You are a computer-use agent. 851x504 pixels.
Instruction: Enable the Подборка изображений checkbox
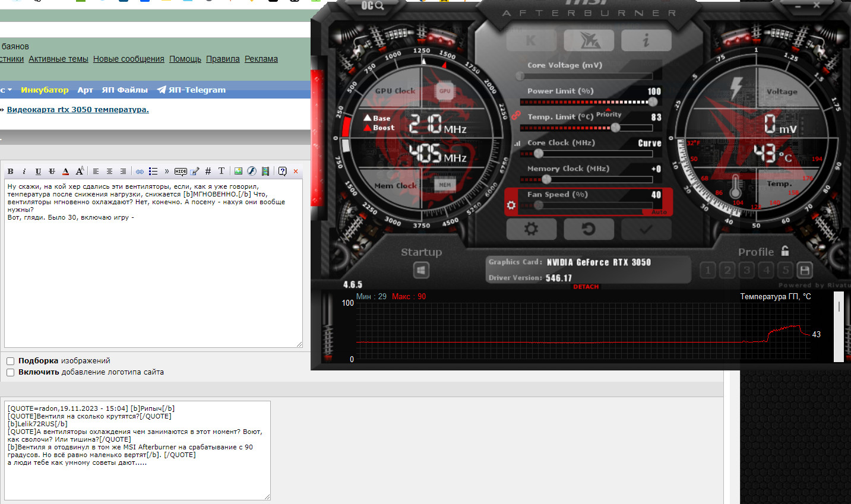[x=11, y=361]
